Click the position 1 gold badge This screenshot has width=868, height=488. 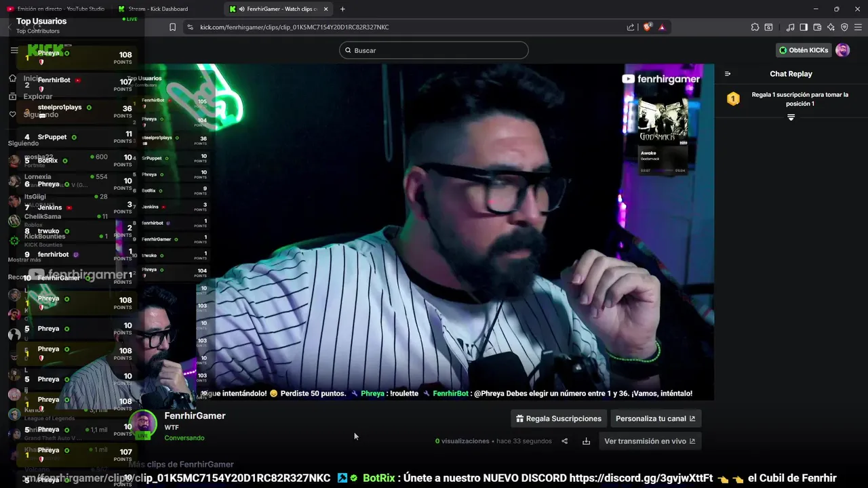point(733,99)
